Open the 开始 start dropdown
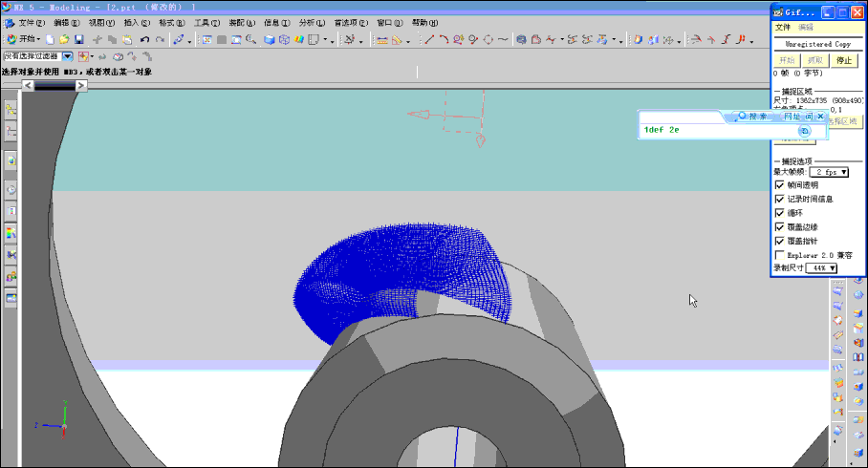Viewport: 868px width, 468px height. 23,39
